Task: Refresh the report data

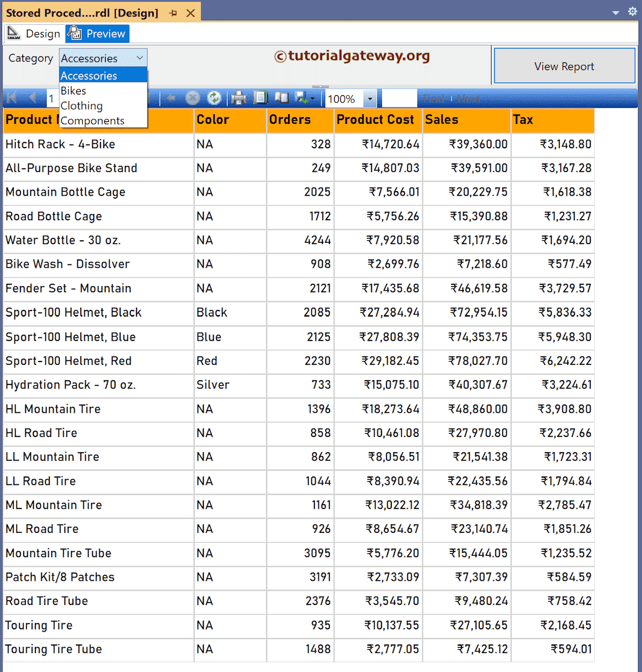Action: pos(215,98)
